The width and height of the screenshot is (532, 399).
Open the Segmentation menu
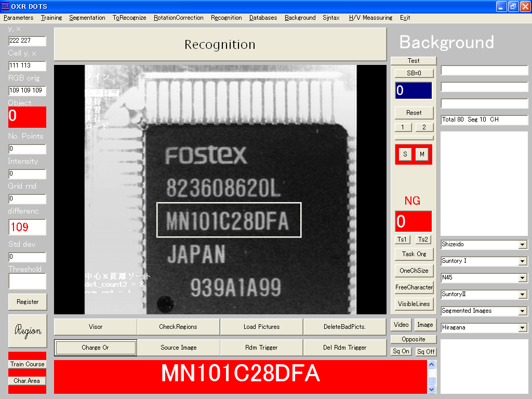pyautogui.click(x=87, y=18)
